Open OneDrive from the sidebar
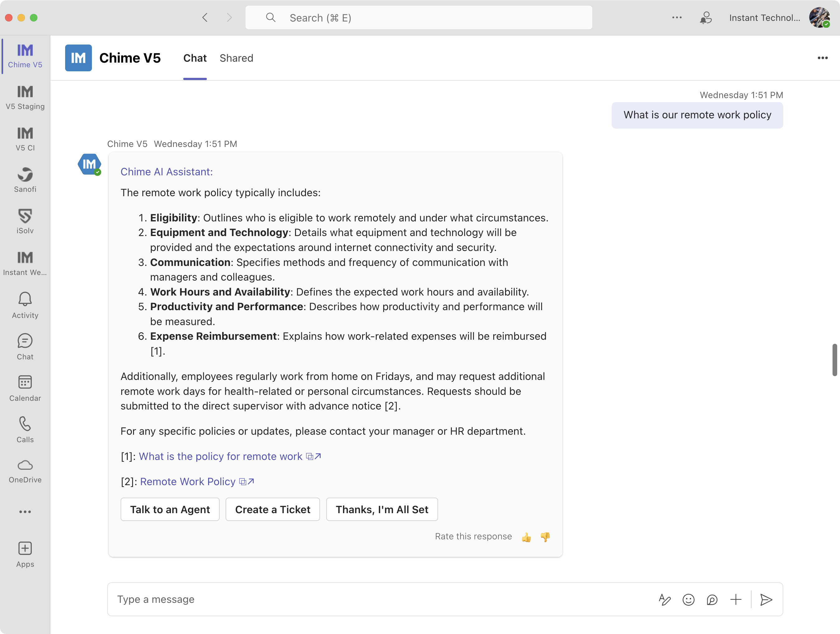The image size is (840, 634). pos(25,471)
